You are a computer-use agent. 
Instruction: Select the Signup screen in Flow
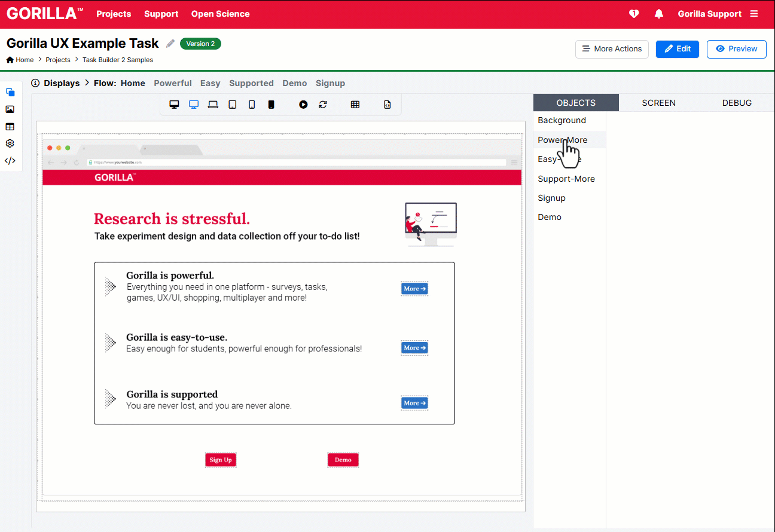pyautogui.click(x=330, y=83)
